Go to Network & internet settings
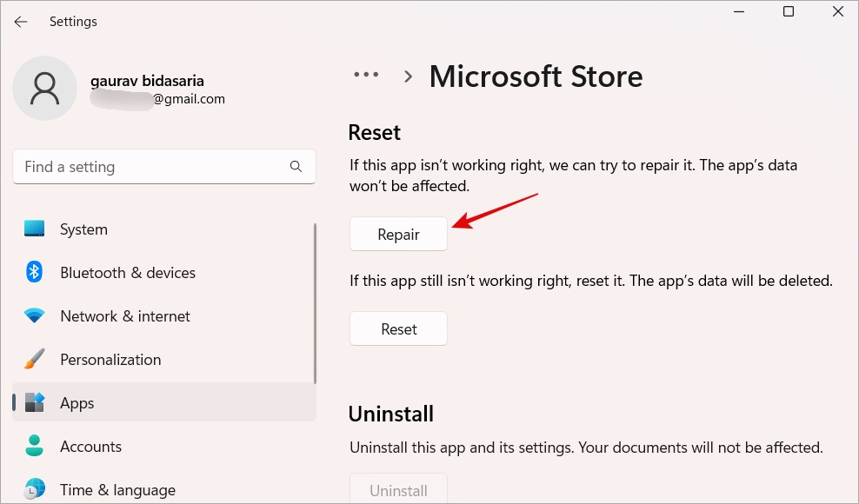Viewport: 859px width, 504px height. point(125,316)
